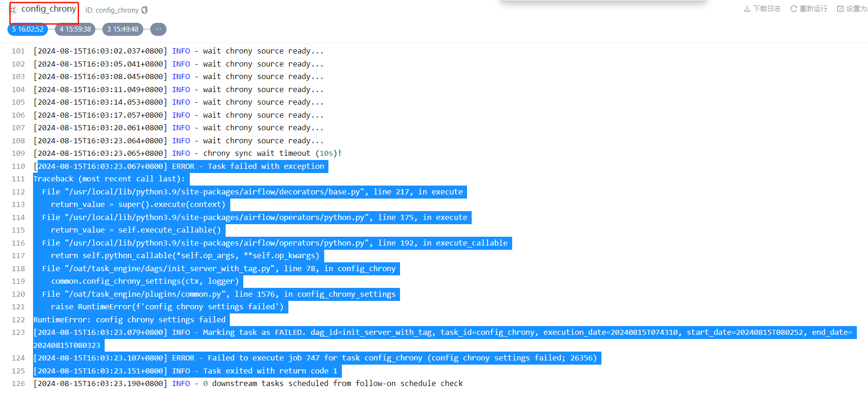Click 'common.config_chrony_settings(ctx, logger)' line
The height and width of the screenshot is (393, 868).
145,281
